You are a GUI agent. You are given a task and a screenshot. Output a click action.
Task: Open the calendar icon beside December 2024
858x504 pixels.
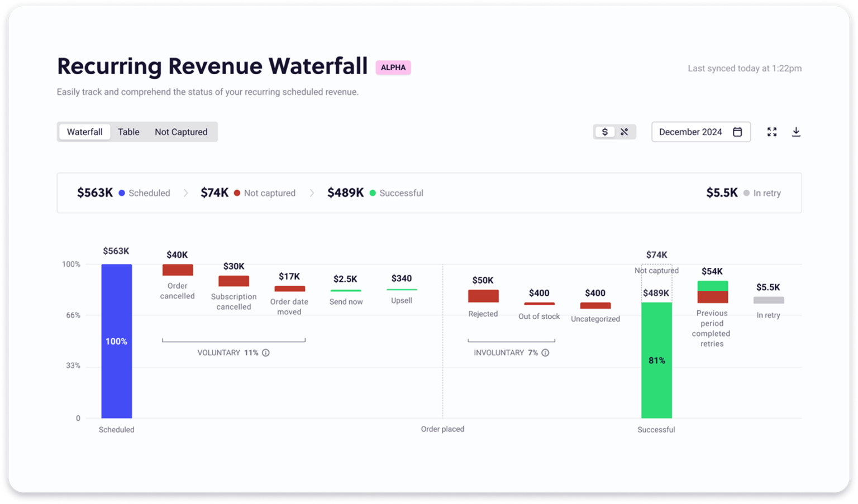click(738, 132)
